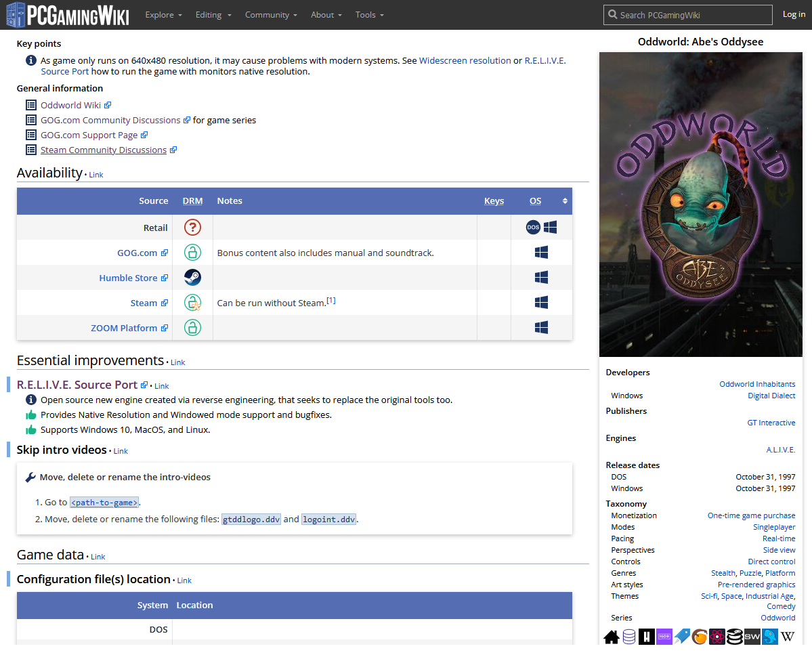Open the Wikipedia W icon
Screen dimensions: 812x657
788,637
